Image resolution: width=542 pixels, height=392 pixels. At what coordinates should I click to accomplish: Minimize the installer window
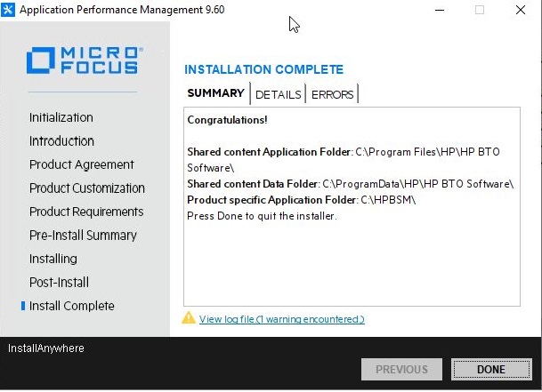(x=439, y=10)
